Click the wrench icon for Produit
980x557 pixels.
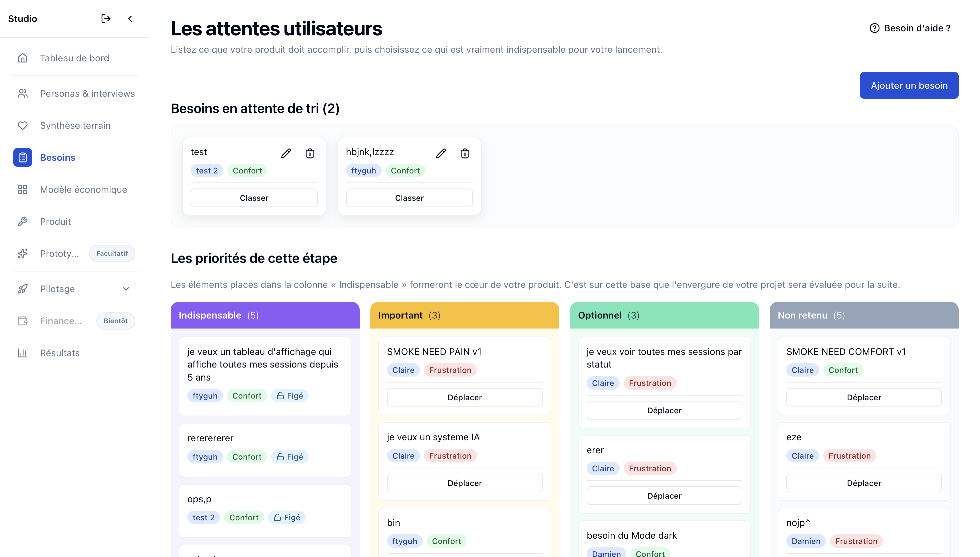[x=23, y=221]
